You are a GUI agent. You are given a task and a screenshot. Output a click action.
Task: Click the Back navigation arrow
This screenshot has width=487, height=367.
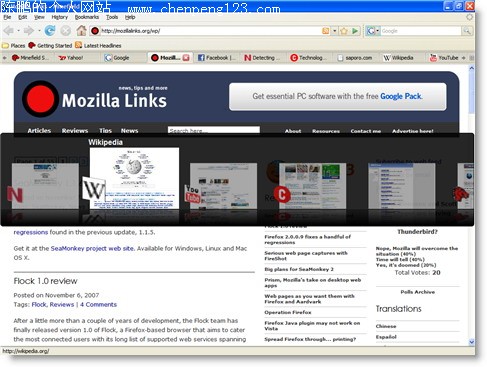(9, 31)
